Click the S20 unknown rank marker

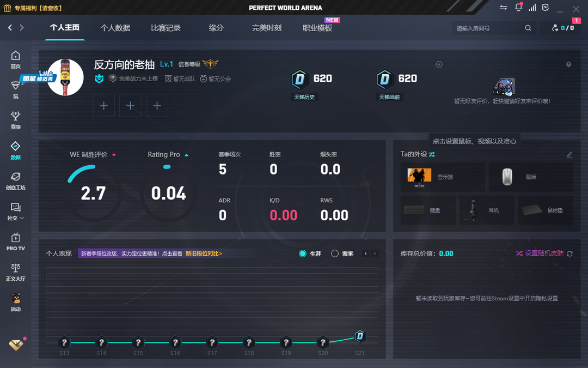323,342
